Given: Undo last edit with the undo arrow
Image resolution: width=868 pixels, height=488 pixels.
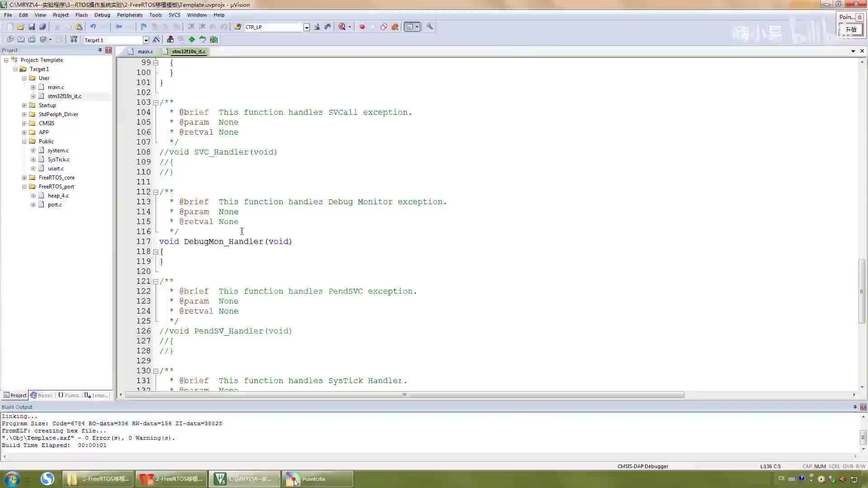Looking at the screenshot, I should point(93,27).
